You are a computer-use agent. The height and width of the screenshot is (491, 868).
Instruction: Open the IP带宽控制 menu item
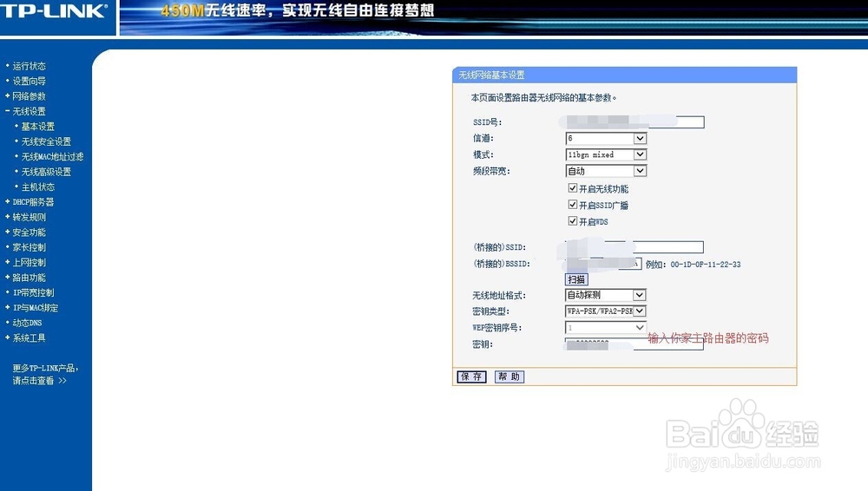(33, 292)
